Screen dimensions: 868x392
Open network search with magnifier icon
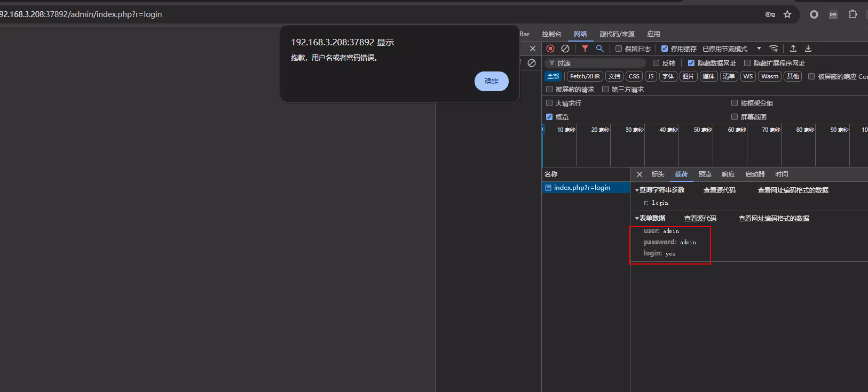pos(600,49)
